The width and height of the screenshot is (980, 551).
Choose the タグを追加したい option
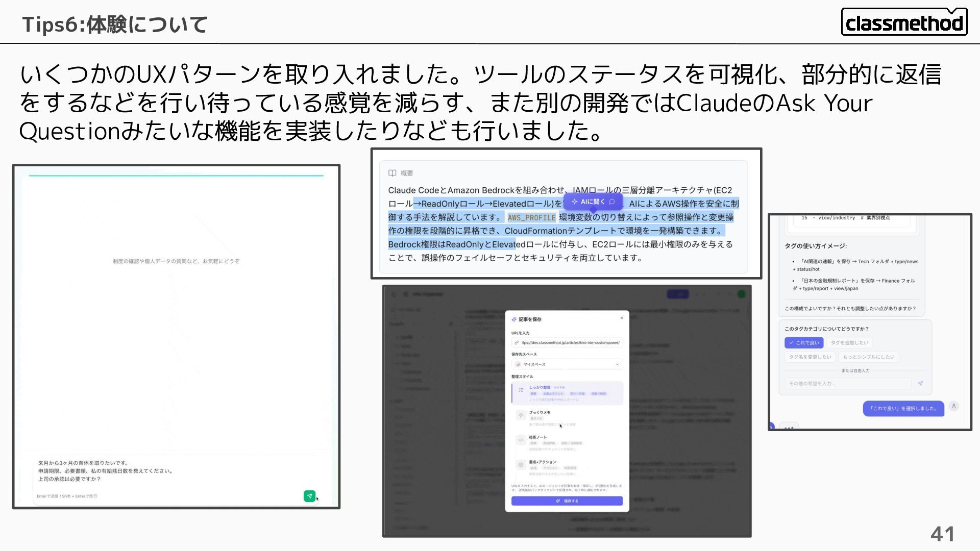[x=849, y=343]
